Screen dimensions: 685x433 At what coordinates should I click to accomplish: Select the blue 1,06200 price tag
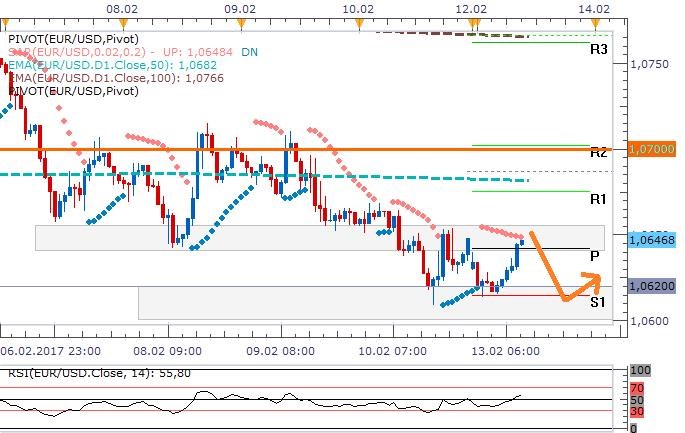pos(655,286)
